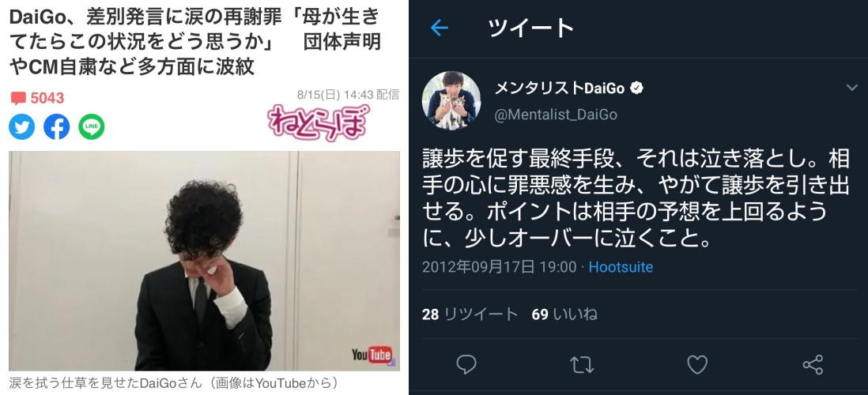Share article via Facebook icon

coord(56,126)
